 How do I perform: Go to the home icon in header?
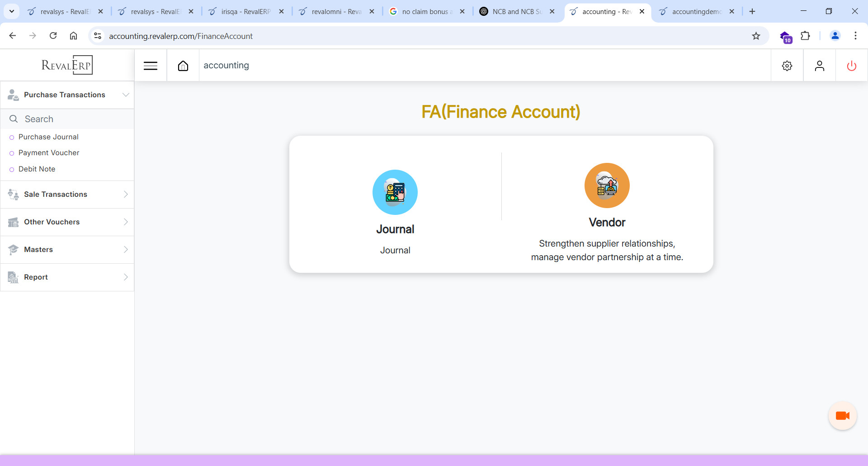pyautogui.click(x=183, y=66)
